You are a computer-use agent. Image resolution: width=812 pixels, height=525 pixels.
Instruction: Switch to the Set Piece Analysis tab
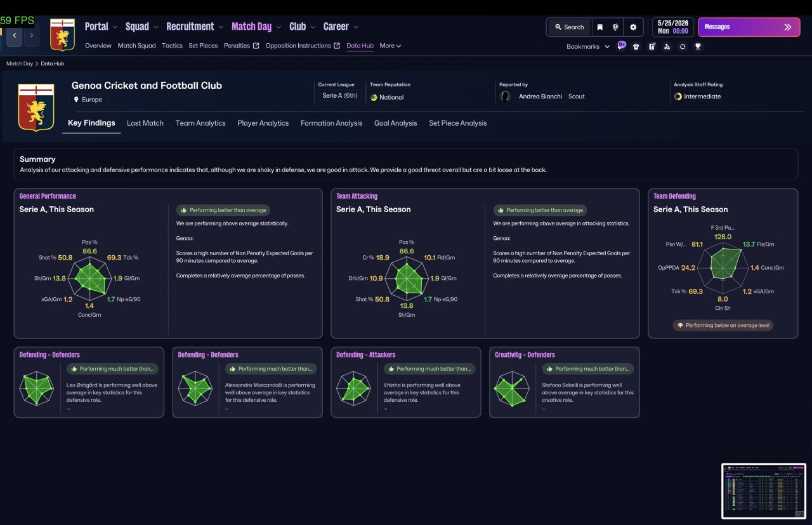tap(458, 123)
